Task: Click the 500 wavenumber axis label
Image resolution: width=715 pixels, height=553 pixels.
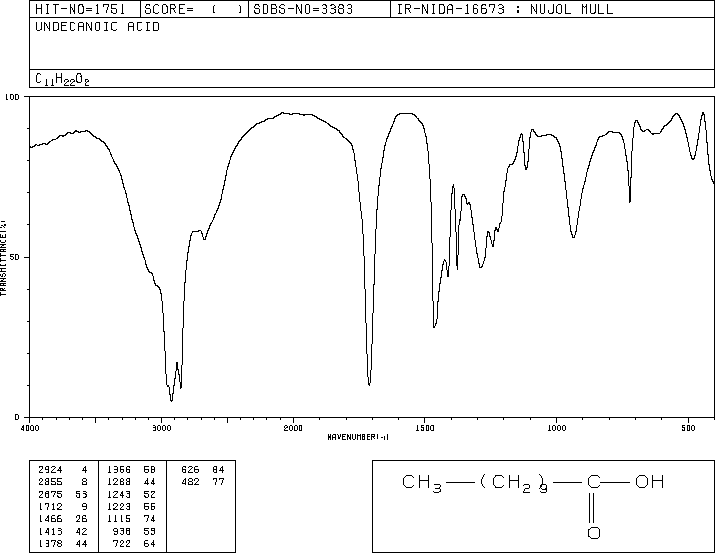Action: 689,428
